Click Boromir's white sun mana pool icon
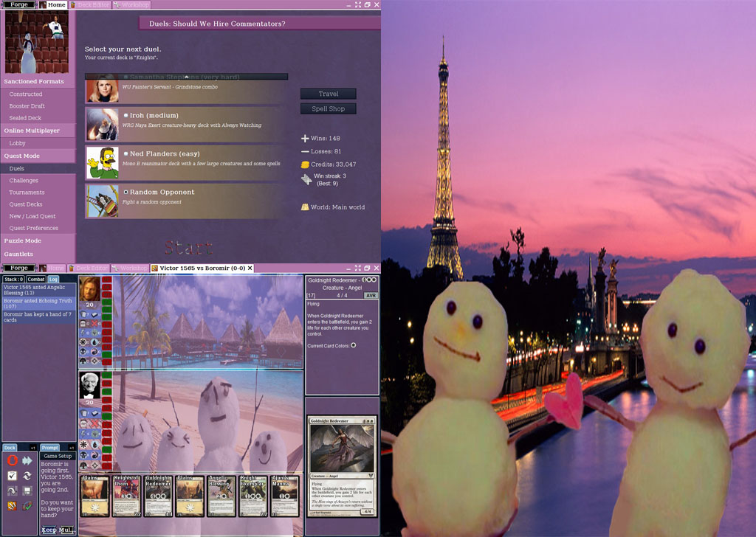This screenshot has width=756, height=537. (83, 342)
